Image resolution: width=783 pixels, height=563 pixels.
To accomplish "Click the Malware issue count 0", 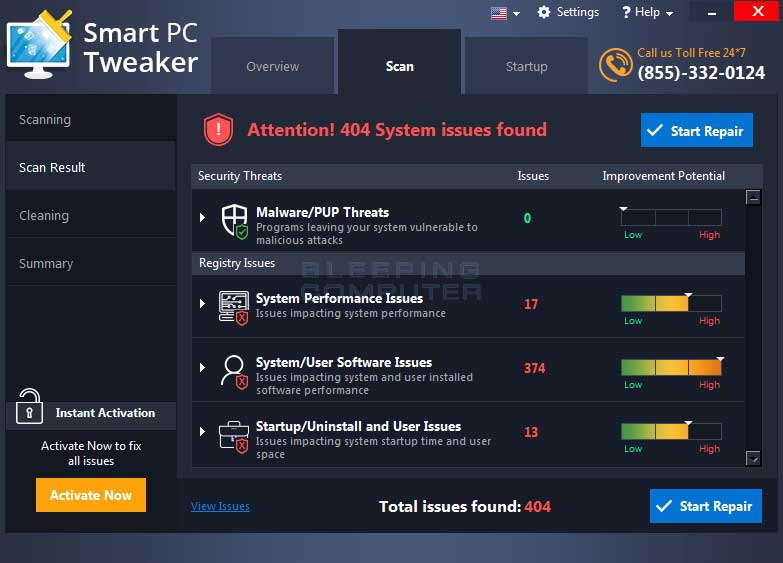I will tap(527, 218).
